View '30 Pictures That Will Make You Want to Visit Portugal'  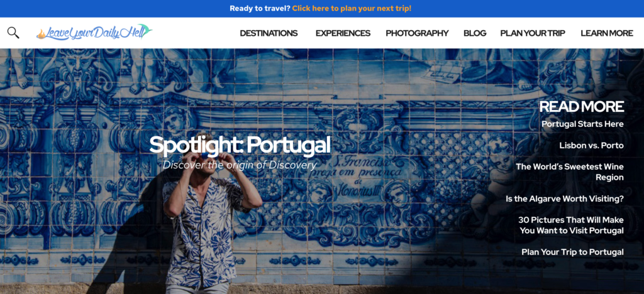pos(571,225)
